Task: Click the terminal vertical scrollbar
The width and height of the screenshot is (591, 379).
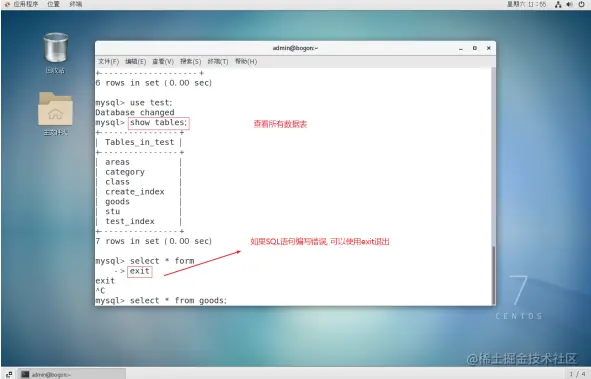Action: point(493,275)
